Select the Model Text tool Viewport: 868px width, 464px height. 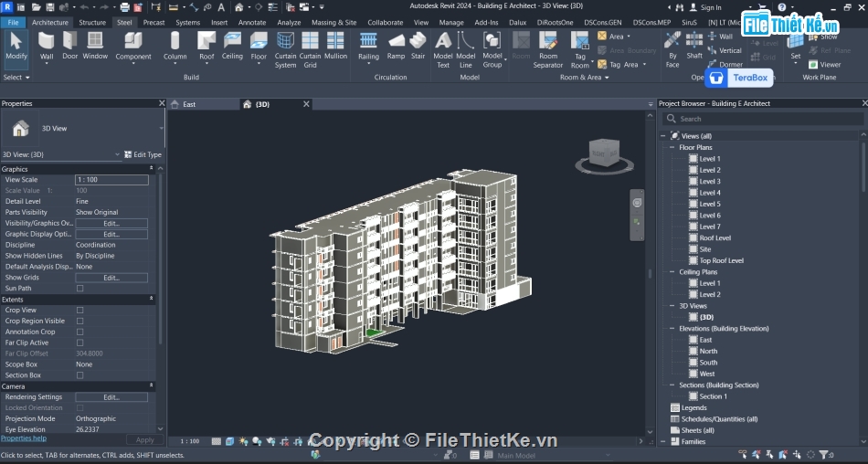point(443,50)
